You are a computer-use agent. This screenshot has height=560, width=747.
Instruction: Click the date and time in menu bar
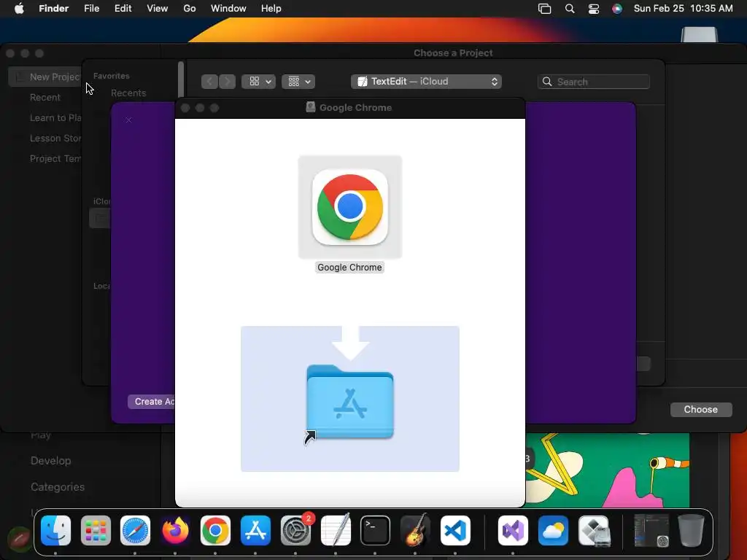point(683,9)
